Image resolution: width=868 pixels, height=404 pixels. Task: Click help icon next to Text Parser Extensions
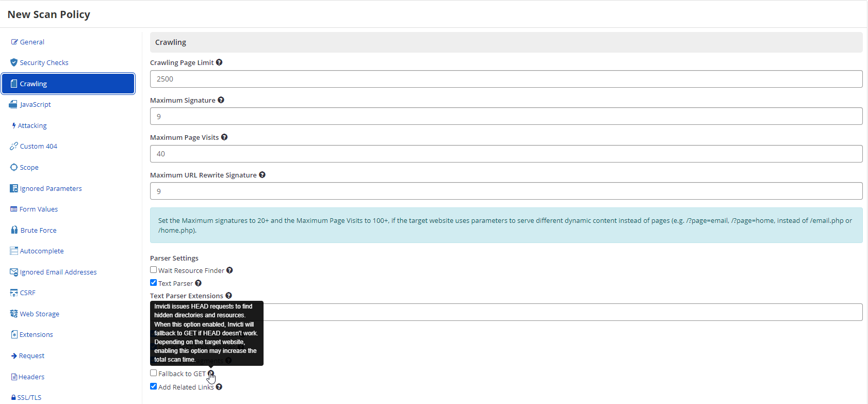tap(228, 296)
